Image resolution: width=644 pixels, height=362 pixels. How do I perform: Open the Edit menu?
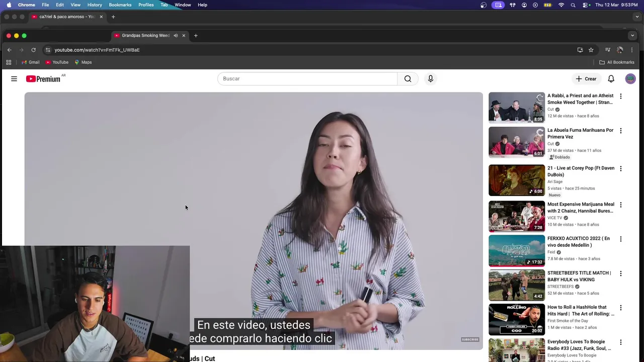click(x=60, y=5)
